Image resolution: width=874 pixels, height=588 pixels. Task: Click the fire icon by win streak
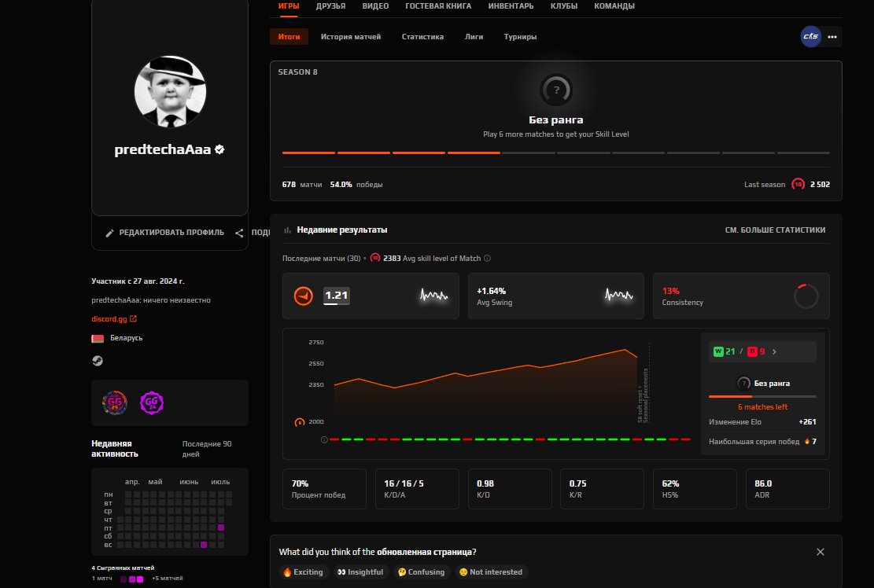[x=806, y=442]
